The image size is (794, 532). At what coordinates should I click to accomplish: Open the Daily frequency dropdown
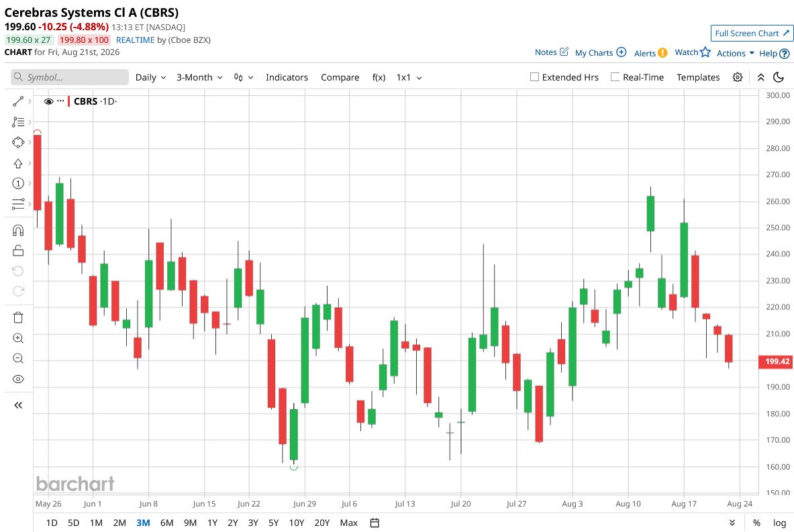point(150,77)
